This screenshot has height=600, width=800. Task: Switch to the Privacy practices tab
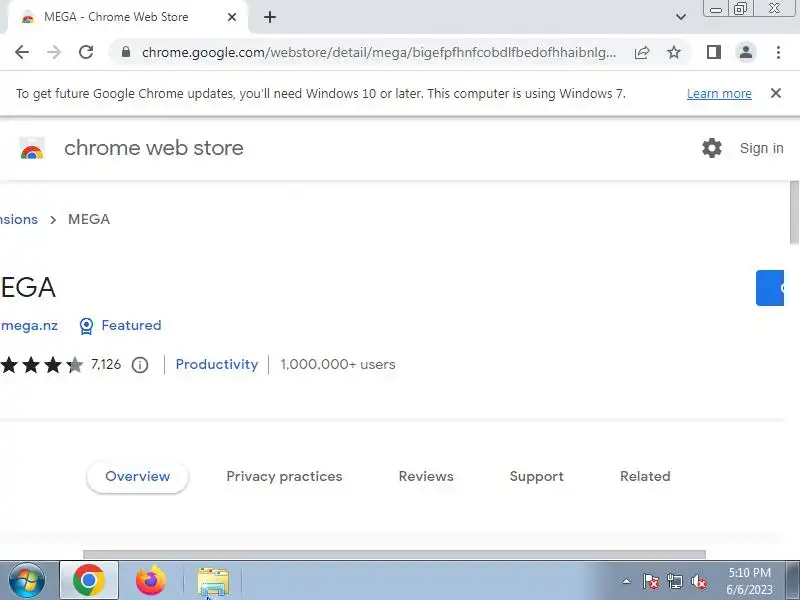coord(284,477)
